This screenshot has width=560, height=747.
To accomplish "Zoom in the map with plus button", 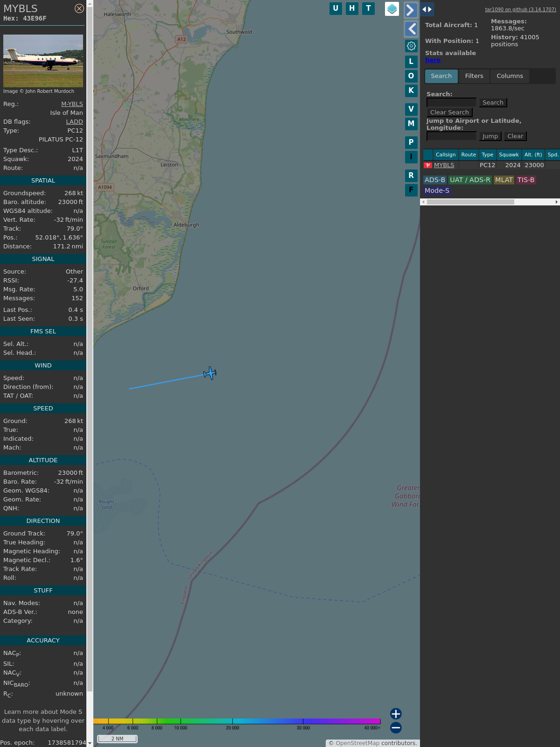I will point(396,713).
